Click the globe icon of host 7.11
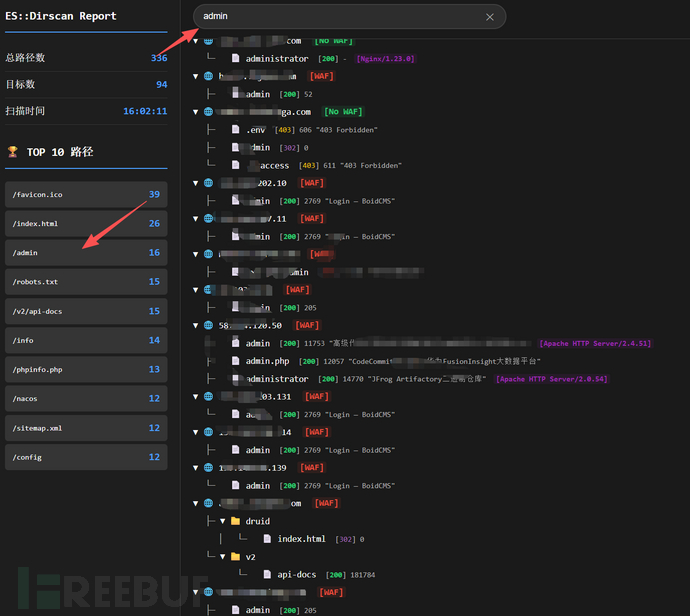 [209, 219]
